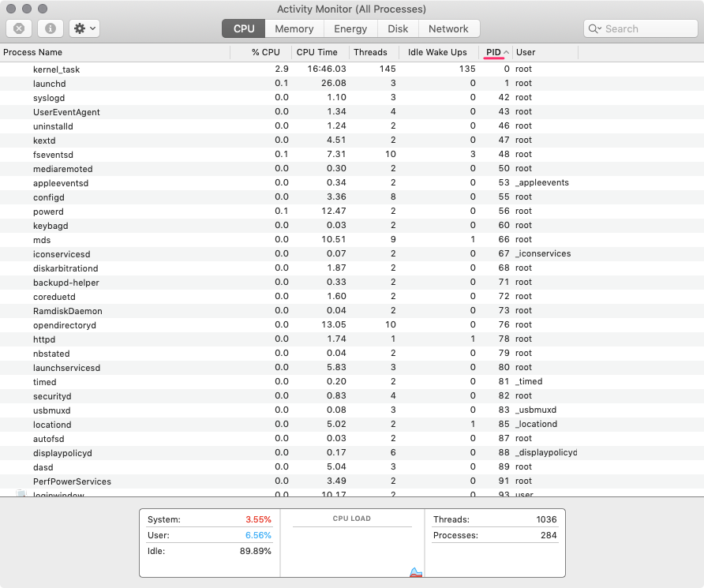Viewport: 704px width, 588px height.
Task: Open the gear action dropdown menu
Action: [x=84, y=28]
